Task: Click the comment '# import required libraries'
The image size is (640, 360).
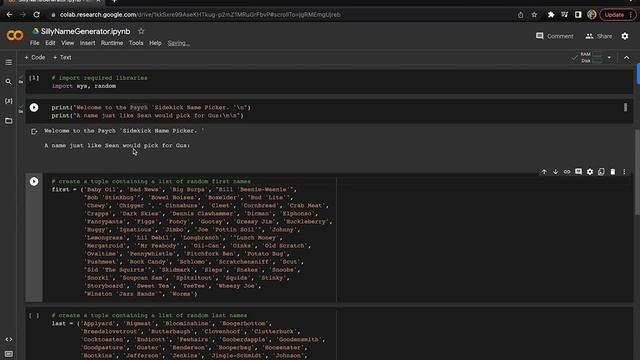Action: click(99, 78)
